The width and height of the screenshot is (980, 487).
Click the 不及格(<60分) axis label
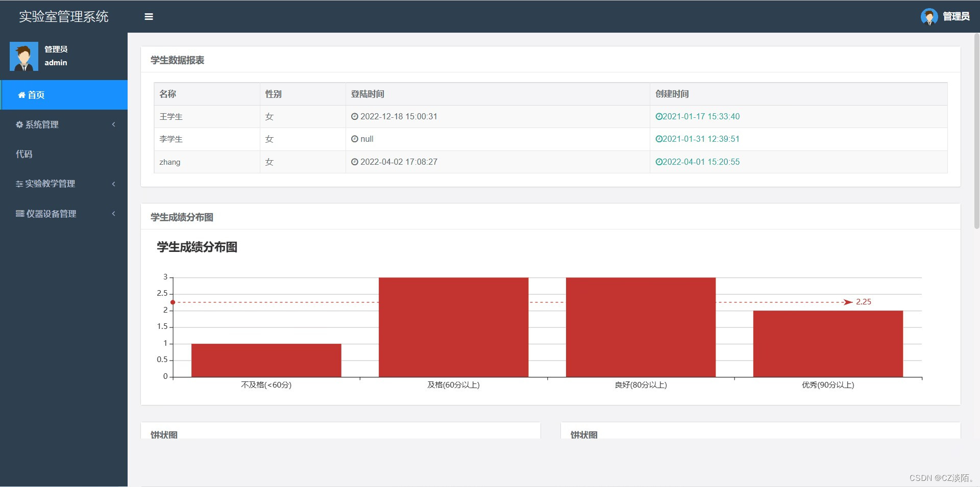[x=266, y=385]
